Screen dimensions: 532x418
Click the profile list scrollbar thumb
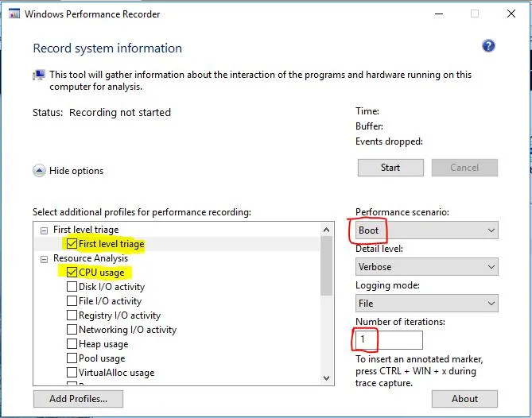click(x=326, y=266)
